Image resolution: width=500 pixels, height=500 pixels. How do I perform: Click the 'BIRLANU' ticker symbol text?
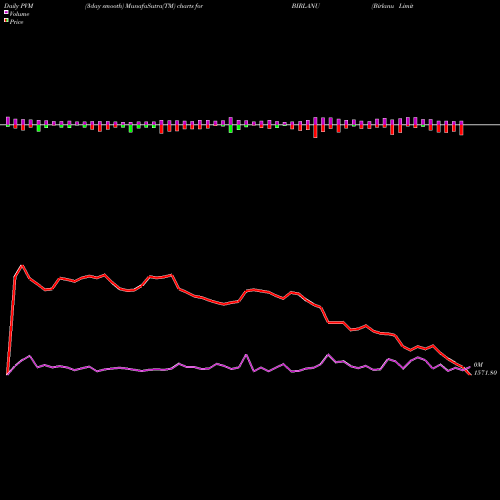(x=305, y=6)
